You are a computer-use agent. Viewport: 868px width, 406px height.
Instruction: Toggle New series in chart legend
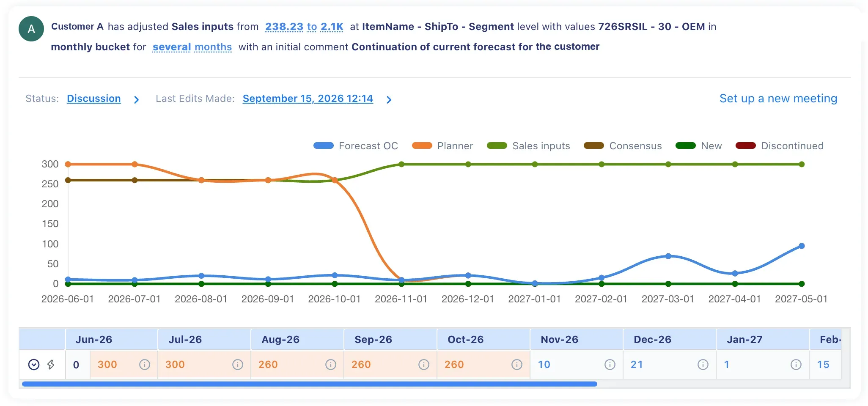pos(699,146)
